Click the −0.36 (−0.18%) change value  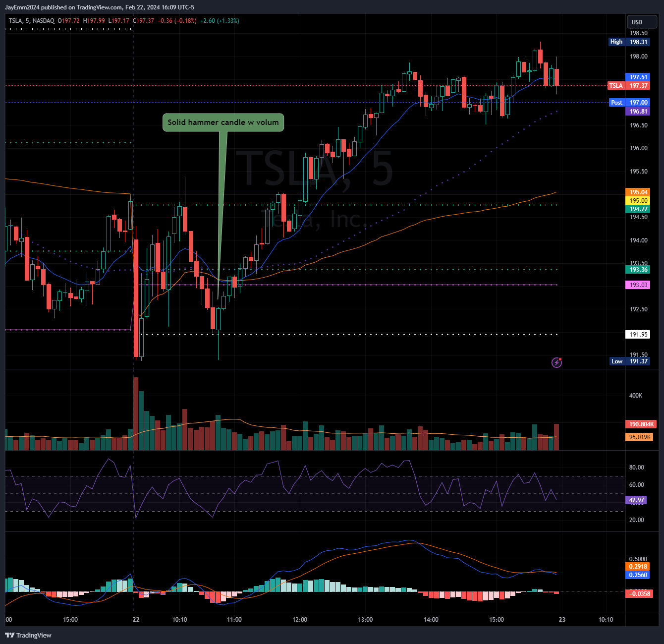click(x=177, y=21)
